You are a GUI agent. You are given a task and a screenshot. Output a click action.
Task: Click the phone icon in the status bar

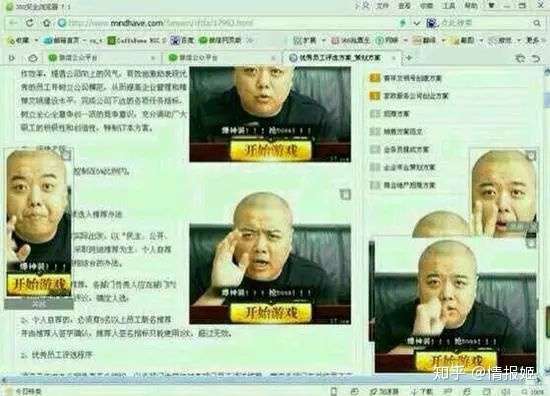pos(334,391)
